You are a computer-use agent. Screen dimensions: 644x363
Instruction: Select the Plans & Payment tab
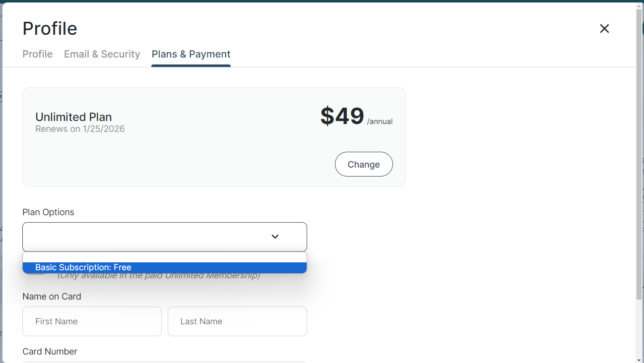[x=191, y=54]
